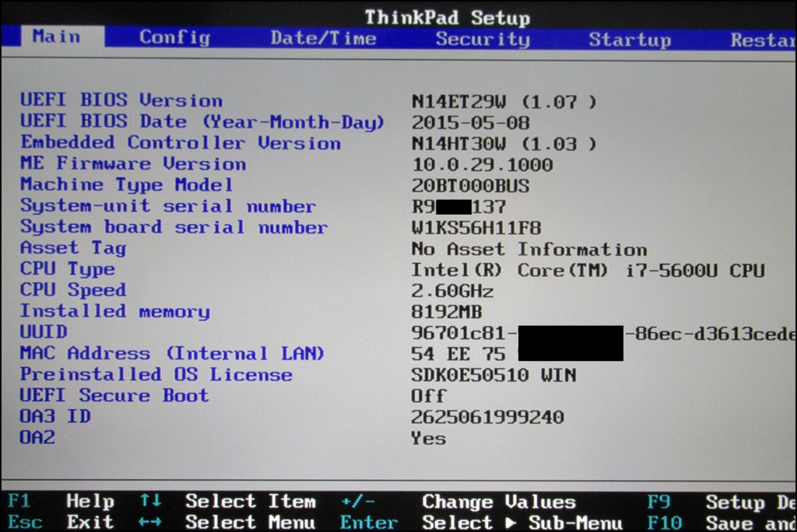This screenshot has width=797, height=532.
Task: Click the System-unit serial number label
Action: point(168,206)
